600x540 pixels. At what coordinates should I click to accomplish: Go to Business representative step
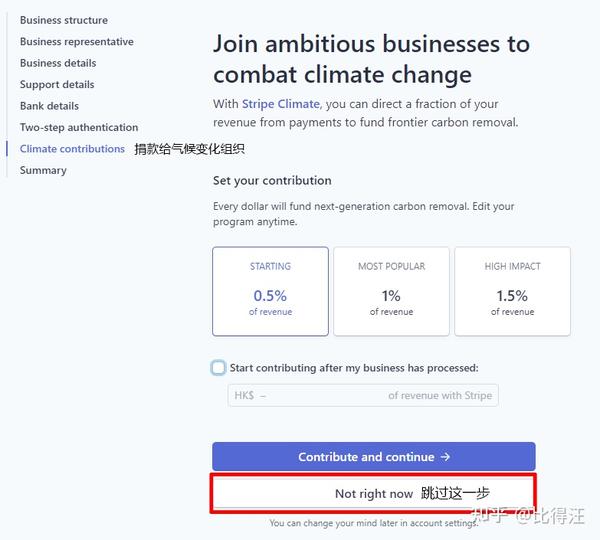77,42
